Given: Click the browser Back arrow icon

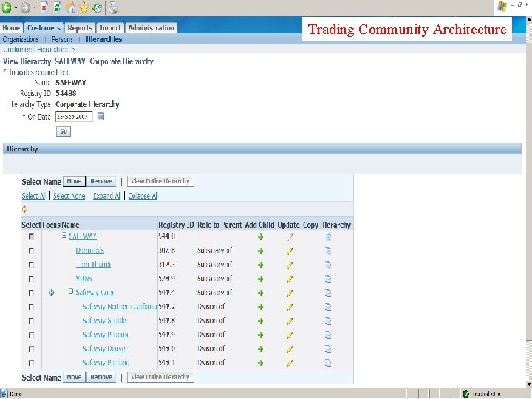Looking at the screenshot, I should (7, 7).
